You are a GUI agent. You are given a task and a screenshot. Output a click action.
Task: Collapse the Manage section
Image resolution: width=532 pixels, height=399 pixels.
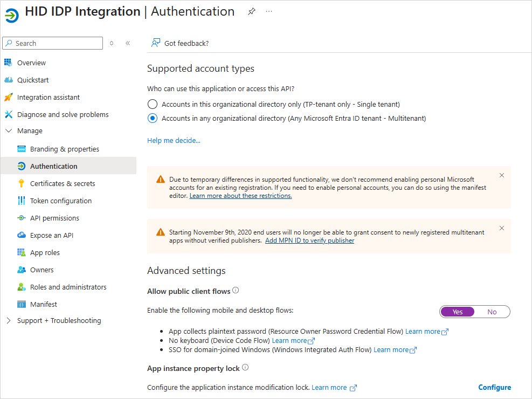point(9,130)
